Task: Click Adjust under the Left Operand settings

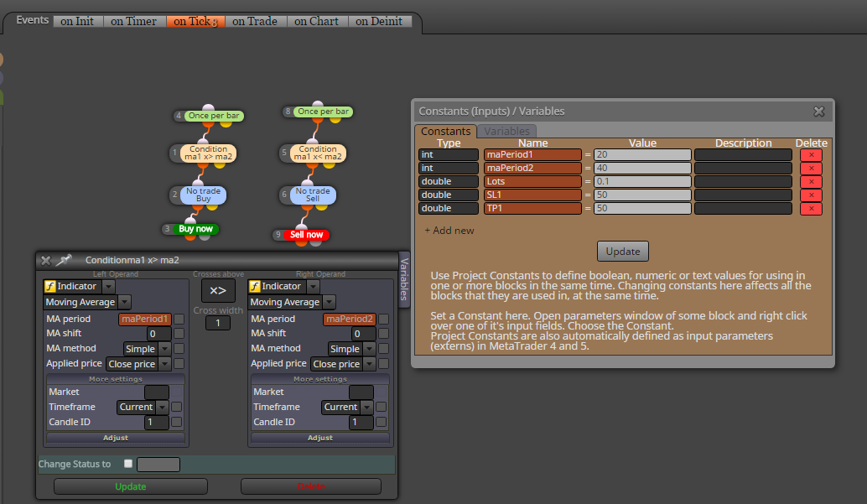Action: click(x=116, y=438)
